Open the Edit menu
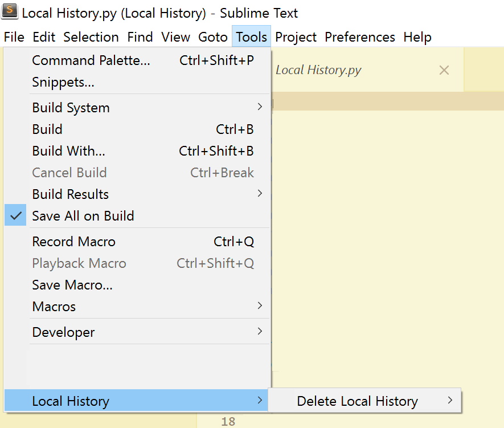 click(x=44, y=37)
